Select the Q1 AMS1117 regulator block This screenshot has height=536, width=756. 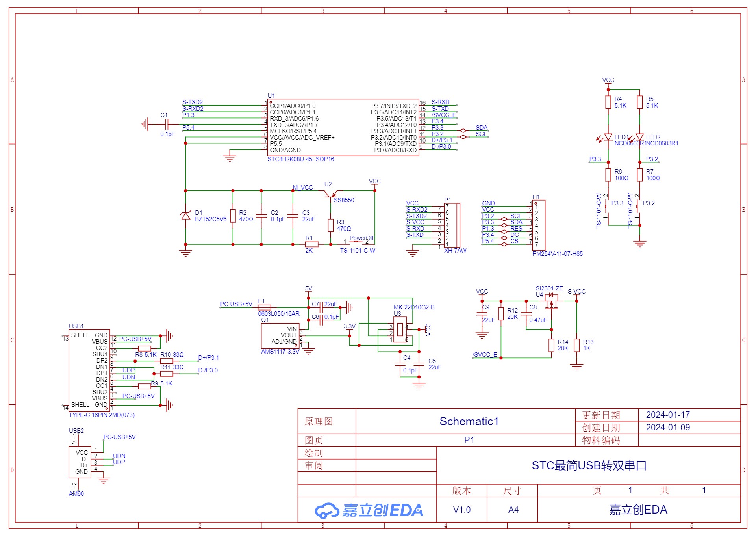280,336
